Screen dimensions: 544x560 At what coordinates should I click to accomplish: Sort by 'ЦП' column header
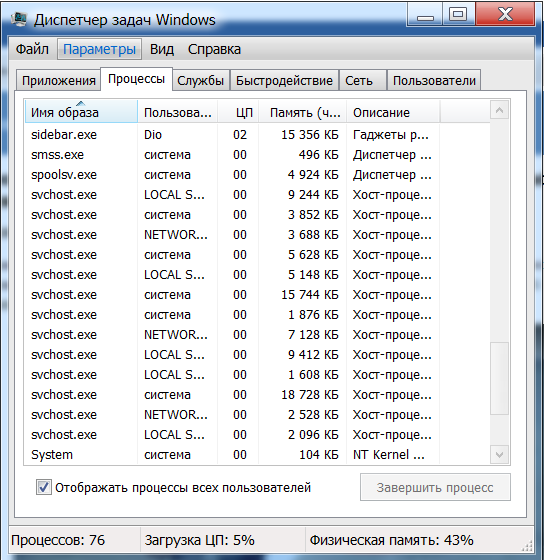(238, 112)
